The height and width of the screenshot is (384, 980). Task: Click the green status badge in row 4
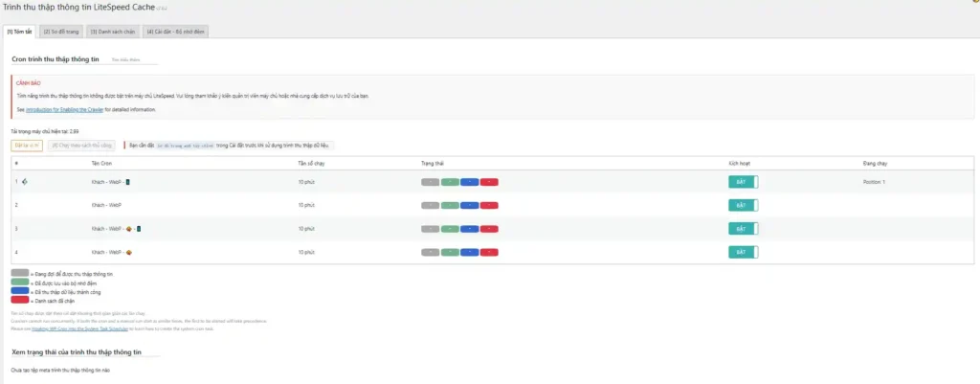point(450,252)
